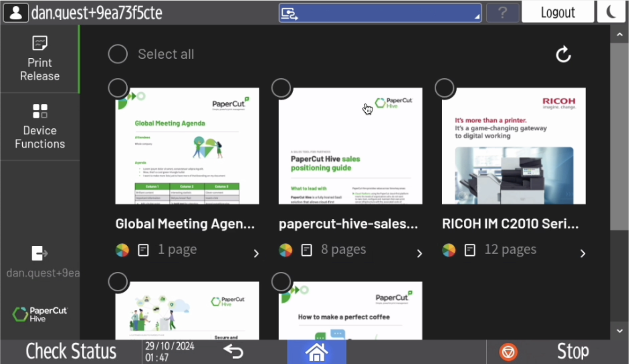629x364 pixels.
Task: Click the RICOH IM C2010 Seri... job title
Action: tap(510, 224)
